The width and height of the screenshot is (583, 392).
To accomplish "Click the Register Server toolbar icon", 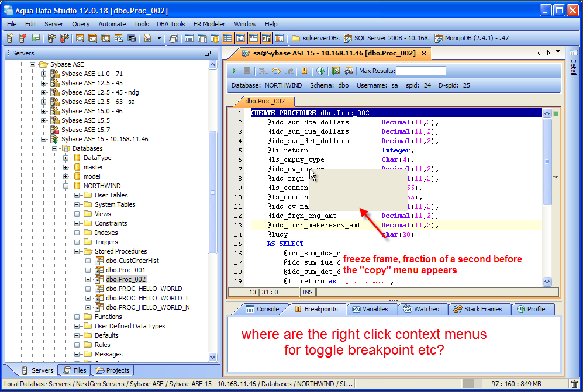I will pos(11,38).
